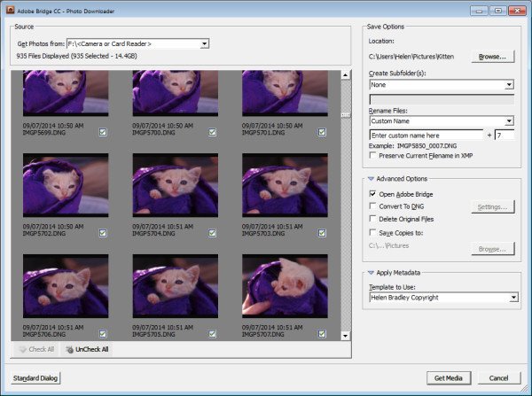Uncheck the IMGP5699.DNG thumbnail checkbox
532x396 pixels.
pyautogui.click(x=103, y=133)
